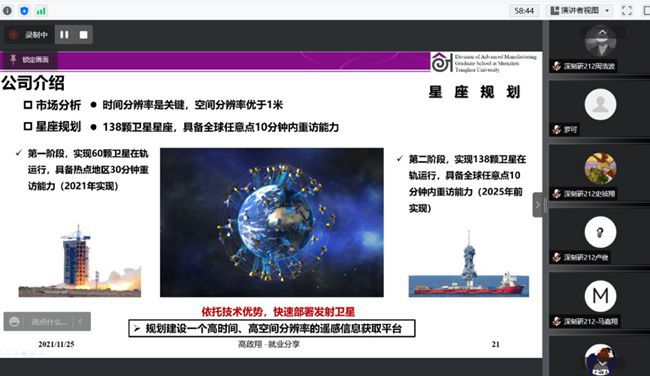Stop the recording
Screen dimensions: 650x376
click(x=83, y=35)
